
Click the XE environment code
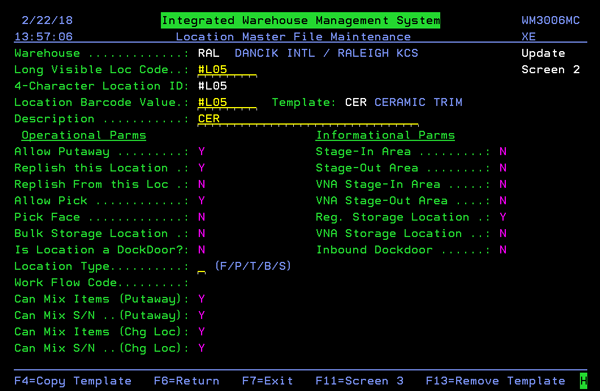pos(528,37)
